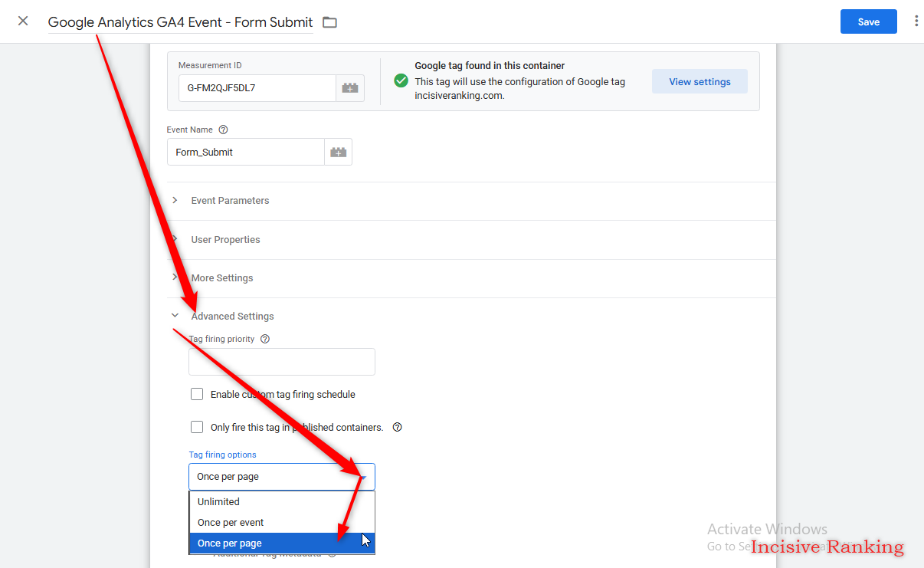Image resolution: width=924 pixels, height=568 pixels.
Task: Expand More Settings section
Action: point(471,278)
